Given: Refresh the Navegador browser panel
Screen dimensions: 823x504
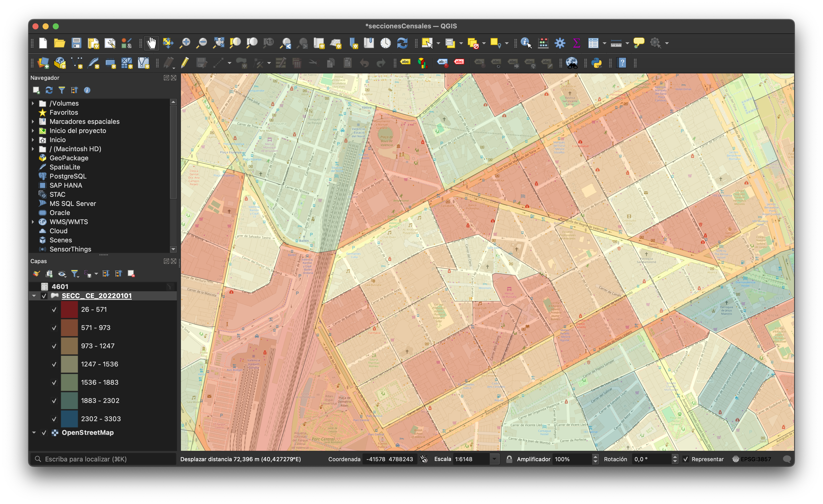Looking at the screenshot, I should [x=49, y=90].
